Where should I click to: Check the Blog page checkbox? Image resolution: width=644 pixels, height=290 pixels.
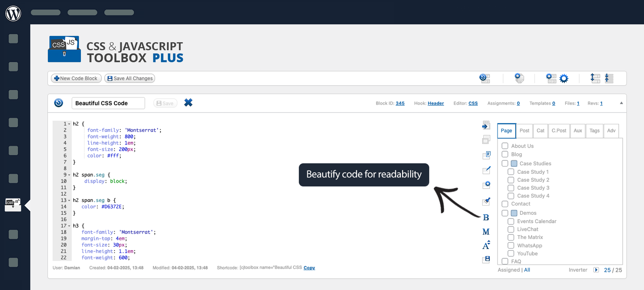[505, 154]
